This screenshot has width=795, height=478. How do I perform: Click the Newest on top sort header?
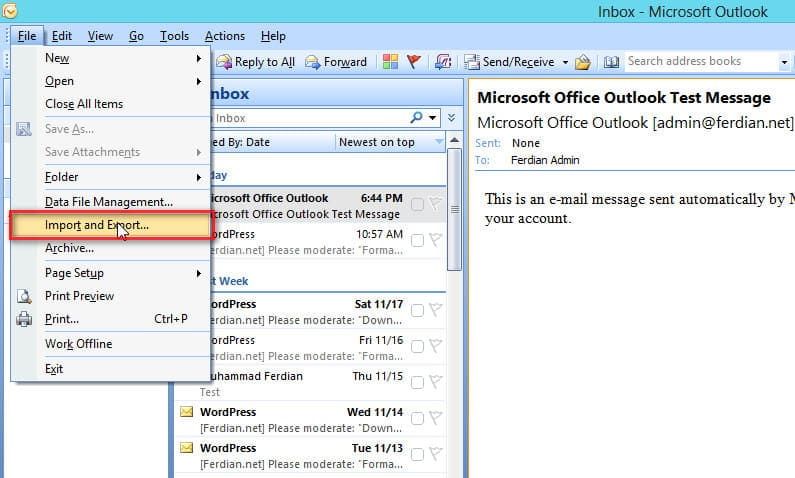point(377,142)
